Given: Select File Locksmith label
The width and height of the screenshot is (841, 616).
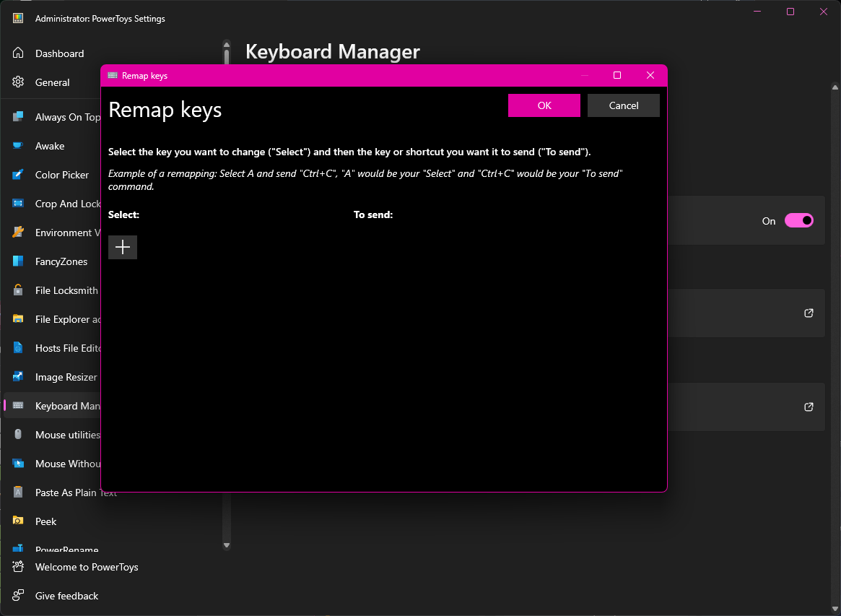Looking at the screenshot, I should tap(67, 290).
